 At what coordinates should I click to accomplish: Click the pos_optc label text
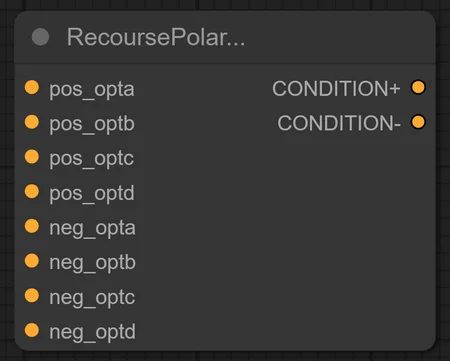92,159
